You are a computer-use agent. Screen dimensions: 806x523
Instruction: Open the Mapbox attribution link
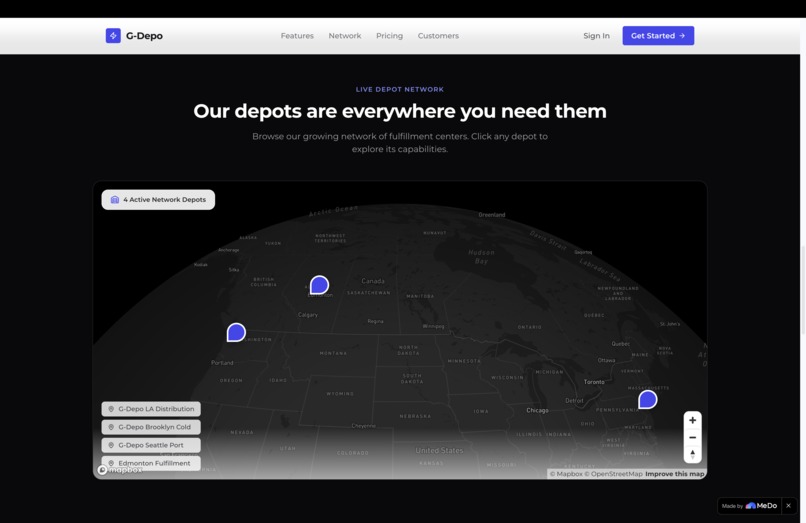pyautogui.click(x=566, y=474)
